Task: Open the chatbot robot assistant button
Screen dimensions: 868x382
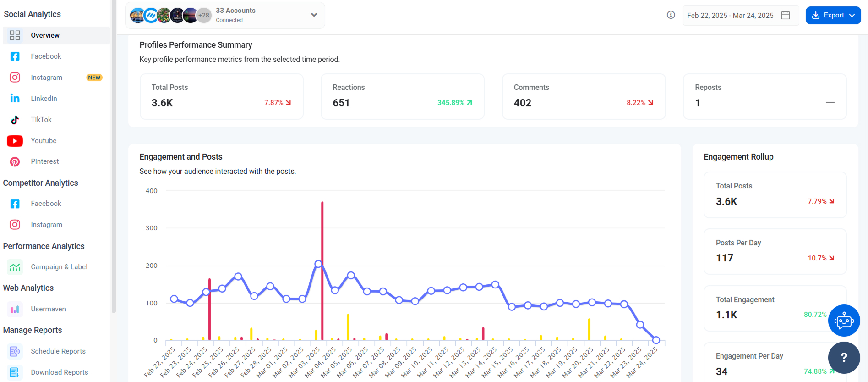Action: (844, 321)
